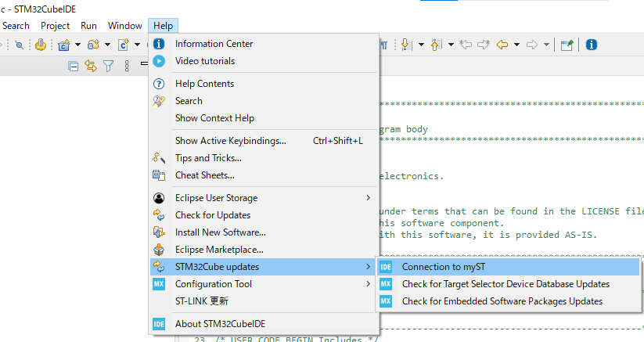Viewport: 644px width, 342px height.
Task: Open About STM32CubeIDE
Action: (x=264, y=324)
